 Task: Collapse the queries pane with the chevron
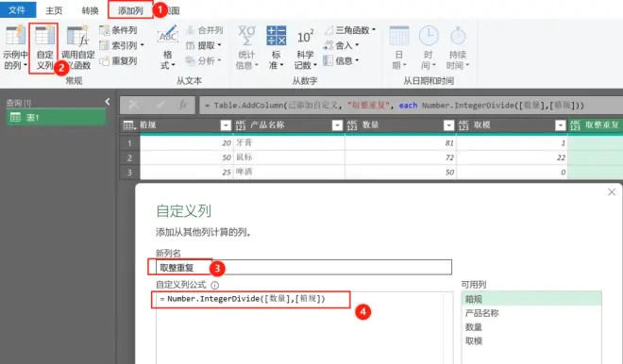pos(108,102)
